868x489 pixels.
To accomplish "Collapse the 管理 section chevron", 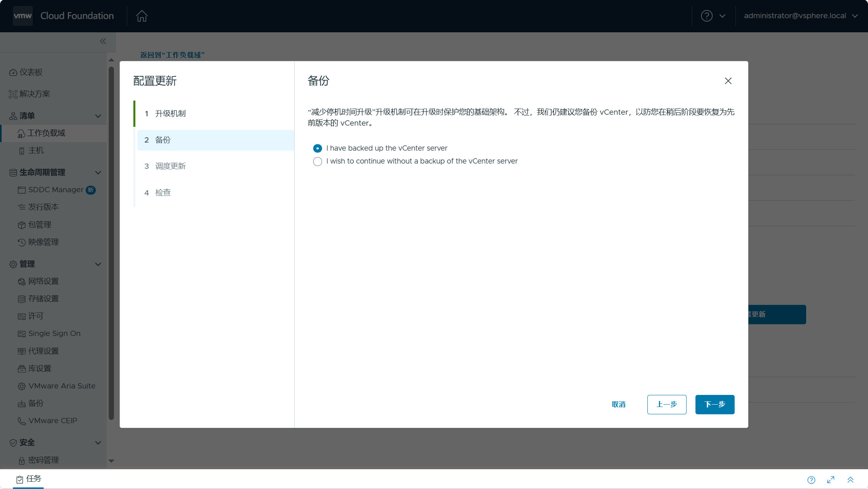I will pos(98,264).
